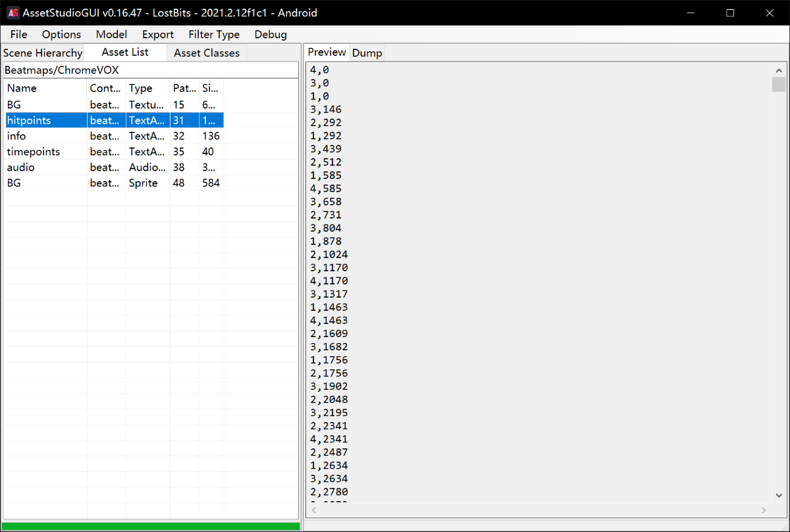
Task: Open the Options menu
Action: click(61, 34)
